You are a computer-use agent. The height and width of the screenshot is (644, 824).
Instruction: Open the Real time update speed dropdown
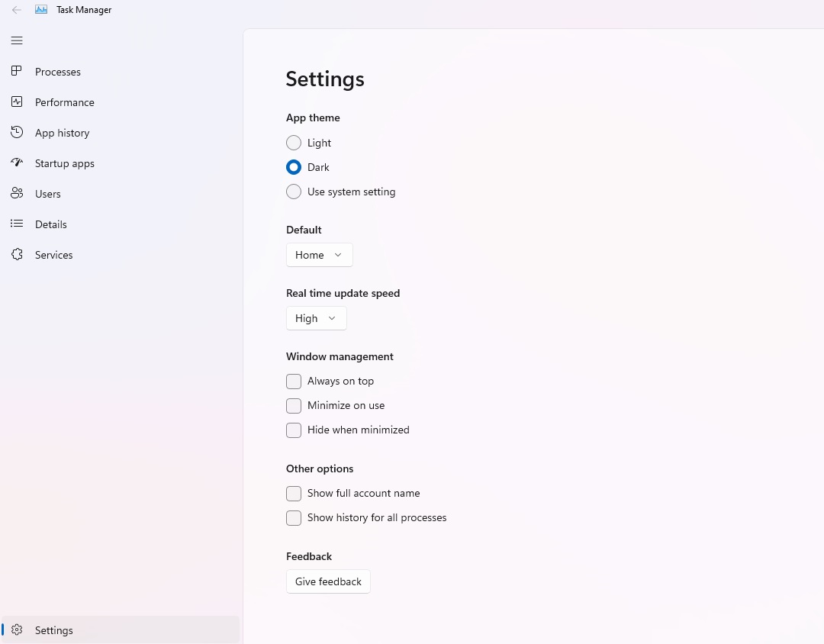click(316, 318)
